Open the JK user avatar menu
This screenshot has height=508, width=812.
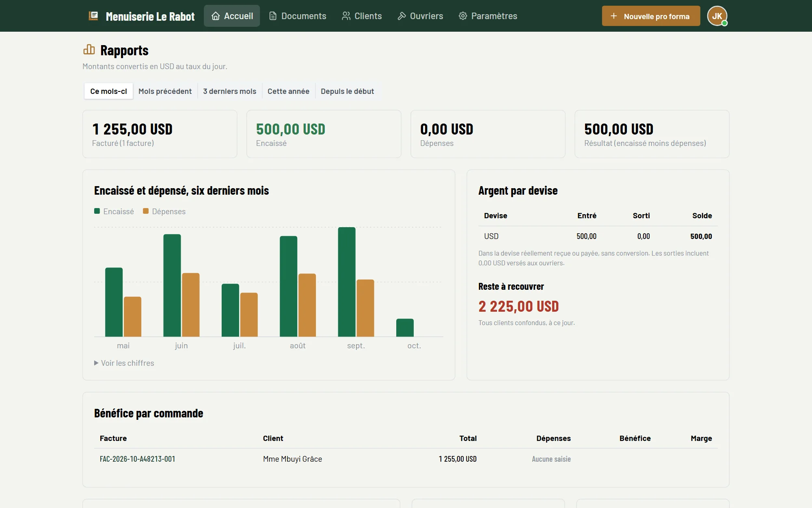(x=717, y=16)
